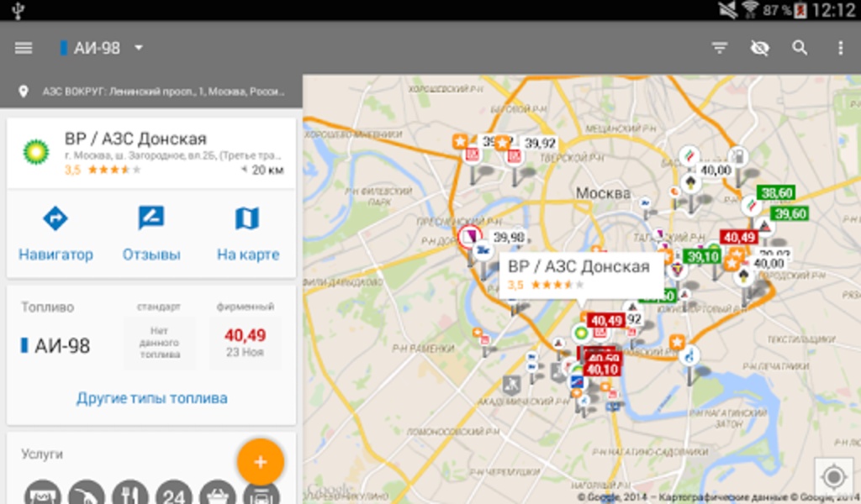This screenshot has width=861, height=504.
Task: Tap the restaurant fork-knife service icon
Action: pos(130,492)
